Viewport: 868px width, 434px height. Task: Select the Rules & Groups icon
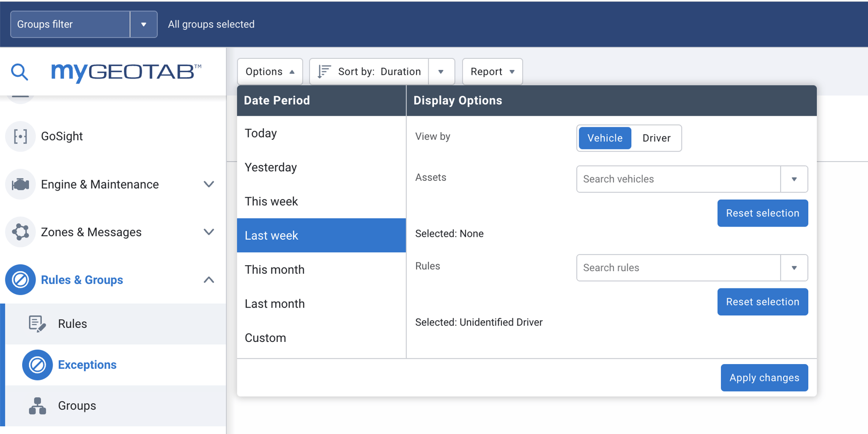point(20,280)
